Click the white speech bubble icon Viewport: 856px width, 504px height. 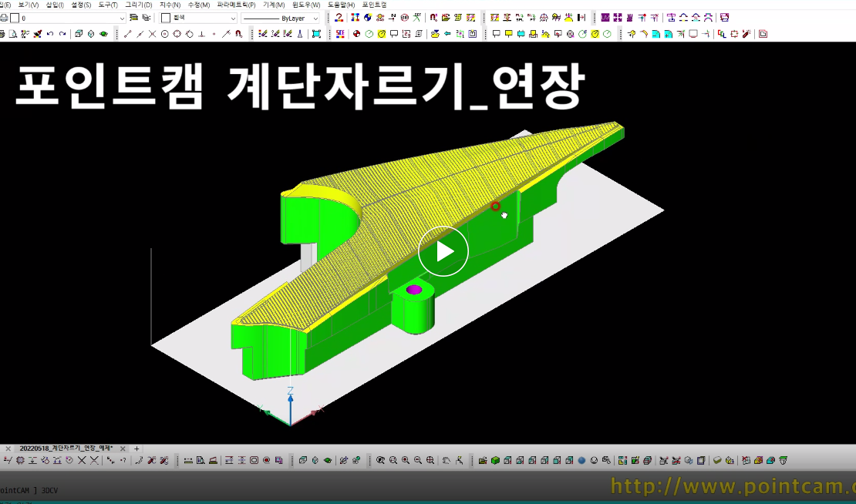[x=496, y=34]
